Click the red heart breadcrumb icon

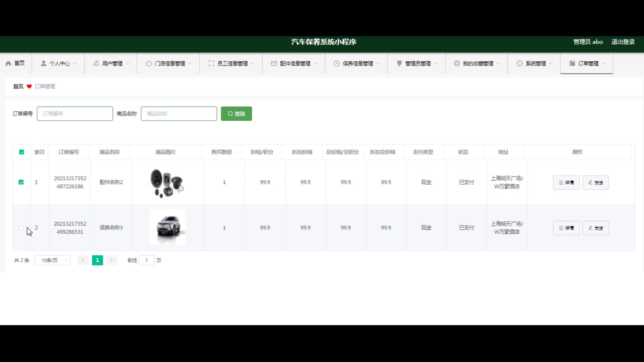(x=29, y=86)
